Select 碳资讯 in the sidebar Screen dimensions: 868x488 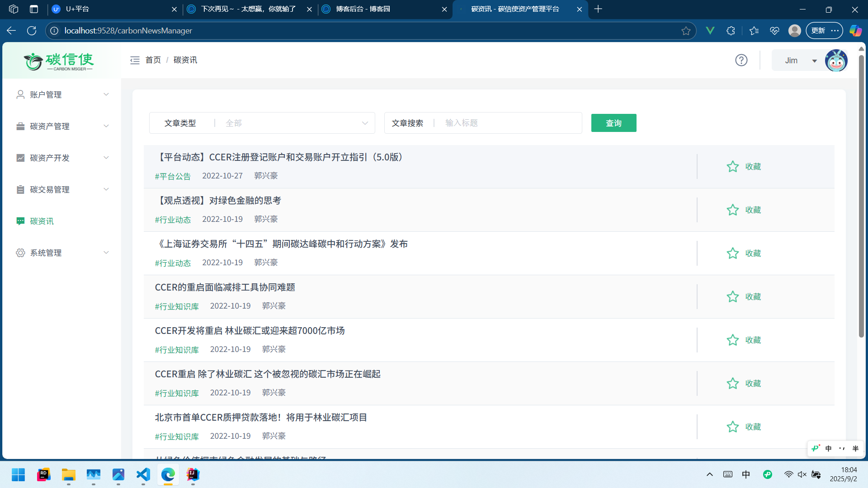pos(42,221)
